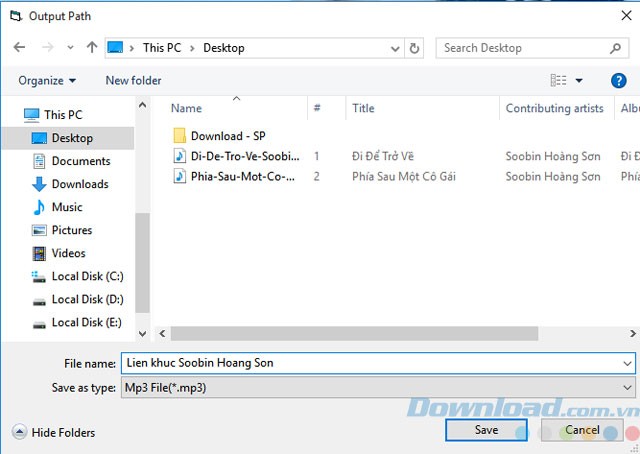Viewport: 640px width, 454px height.
Task: Open Downloads in navigation pane
Action: tap(80, 184)
